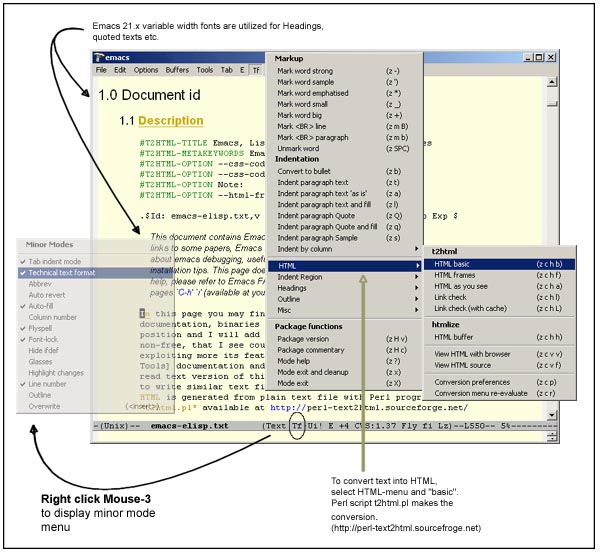This screenshot has height=555, width=600.
Task: Toggle Tab indent mode in Minor Modes
Action: pyautogui.click(x=60, y=260)
